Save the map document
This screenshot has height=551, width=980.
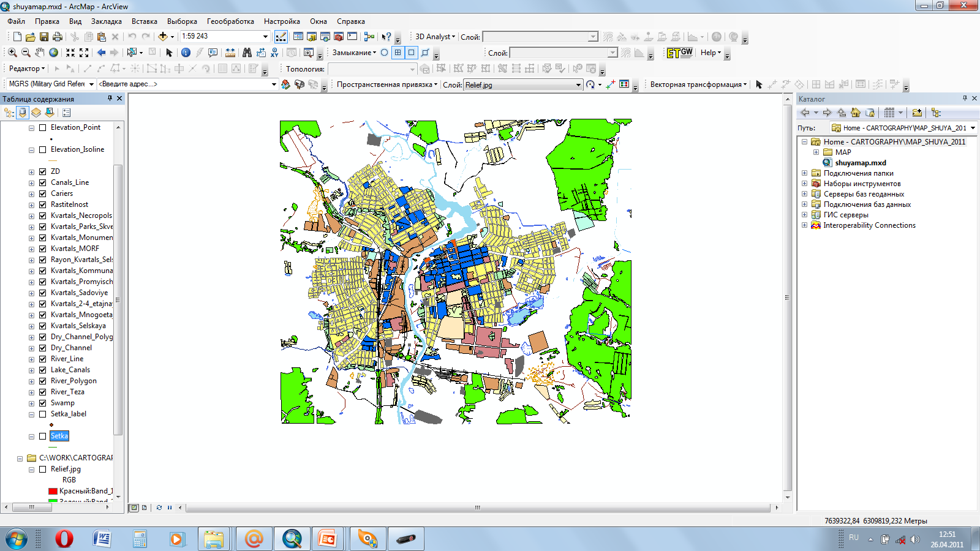coord(43,37)
